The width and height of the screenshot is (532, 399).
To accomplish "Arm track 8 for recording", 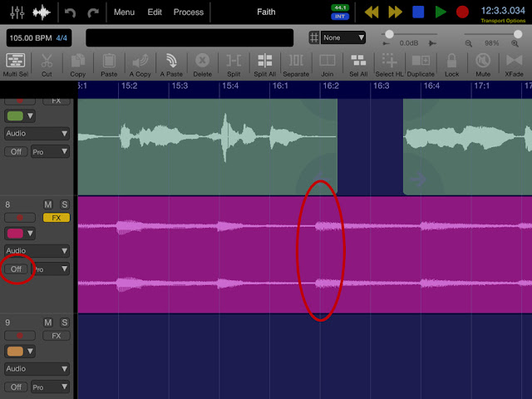I will point(20,218).
